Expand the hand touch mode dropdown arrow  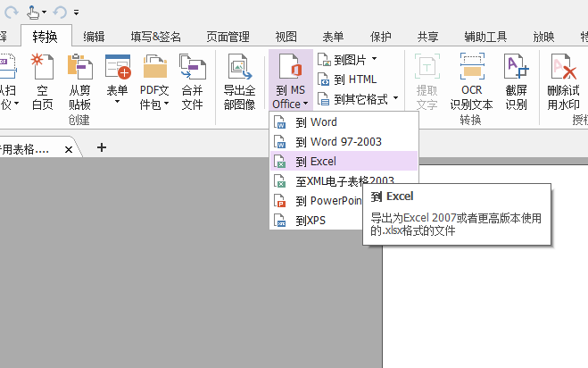[45, 13]
